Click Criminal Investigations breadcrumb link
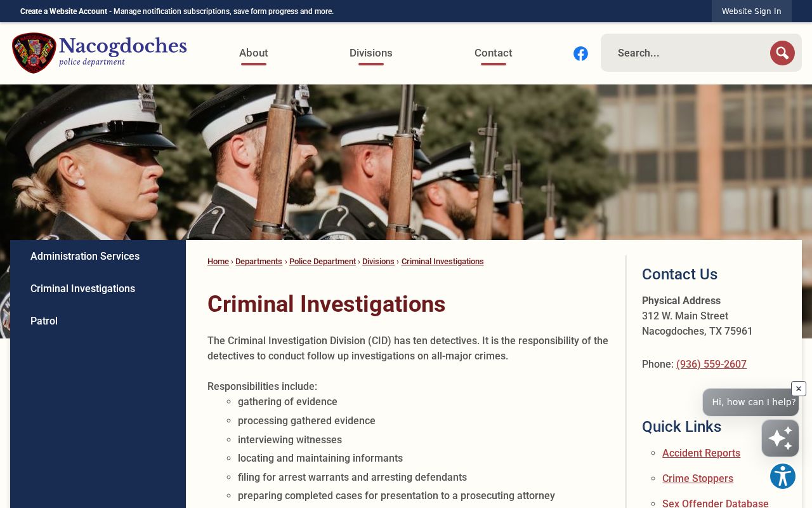 tap(443, 262)
